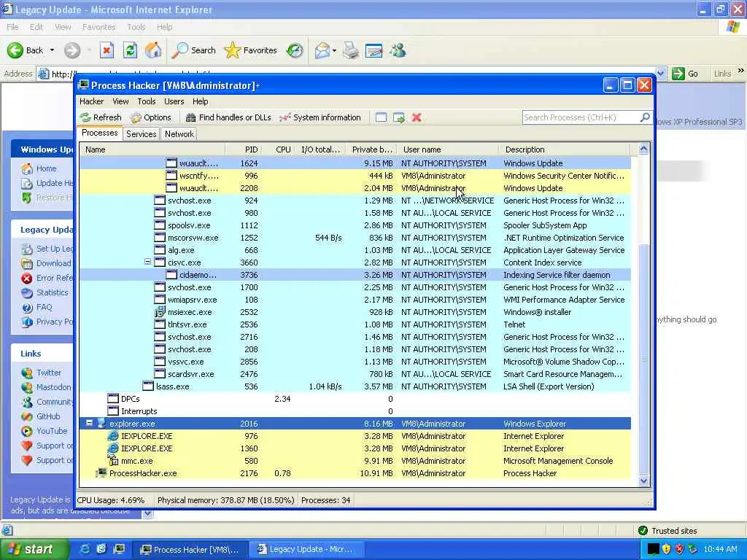The width and height of the screenshot is (747, 560).
Task: Click the msiexec.exe installer icon
Action: [160, 312]
